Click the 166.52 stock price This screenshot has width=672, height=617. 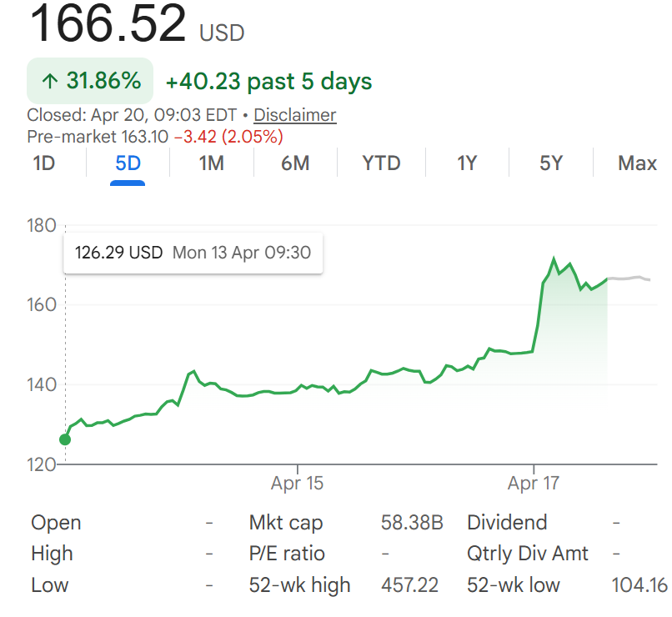[108, 24]
